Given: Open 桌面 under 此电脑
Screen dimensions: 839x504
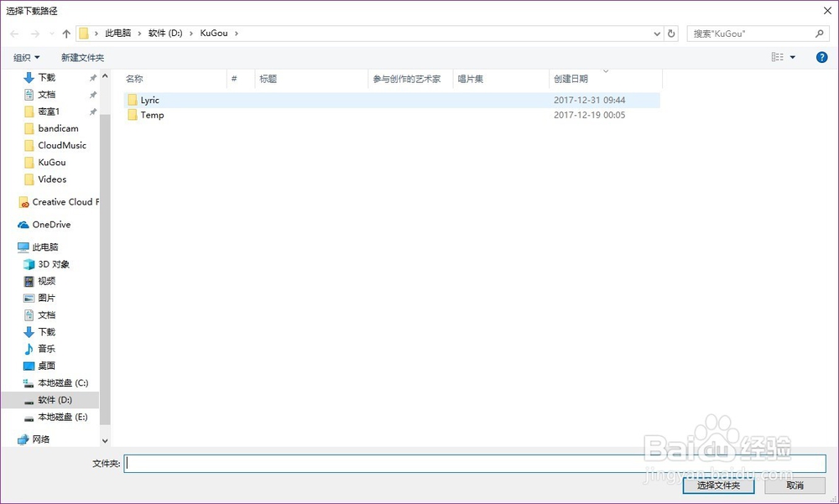Looking at the screenshot, I should click(x=46, y=366).
